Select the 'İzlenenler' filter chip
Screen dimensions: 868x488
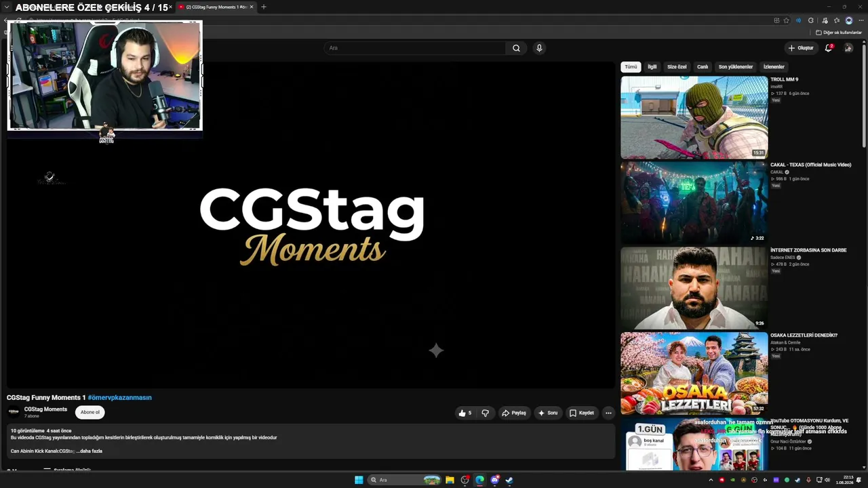point(774,67)
